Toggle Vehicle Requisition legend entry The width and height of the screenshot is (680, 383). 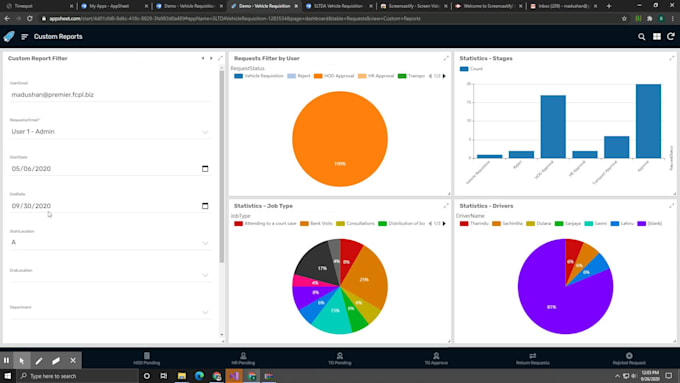click(259, 76)
